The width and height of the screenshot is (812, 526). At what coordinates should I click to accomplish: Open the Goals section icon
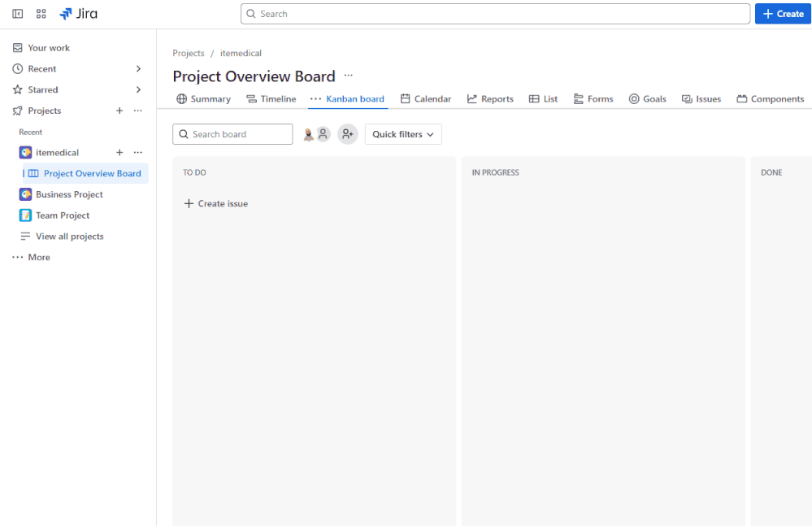click(632, 98)
